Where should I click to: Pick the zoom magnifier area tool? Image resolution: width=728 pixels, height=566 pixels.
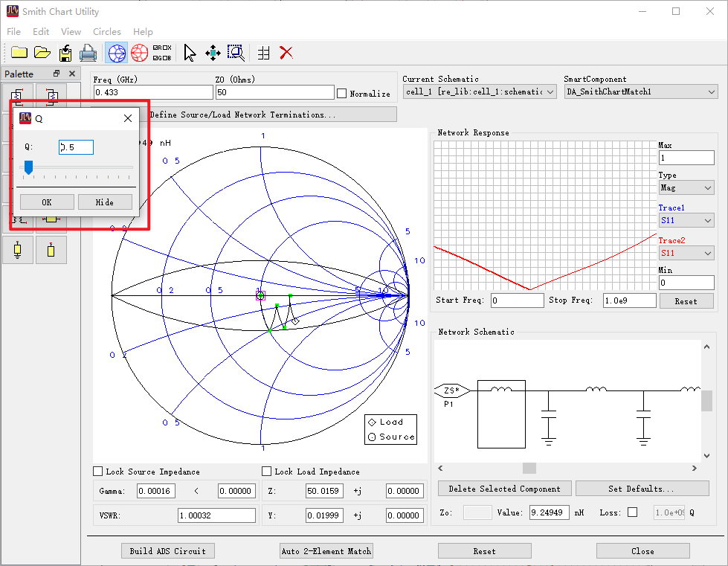click(236, 53)
